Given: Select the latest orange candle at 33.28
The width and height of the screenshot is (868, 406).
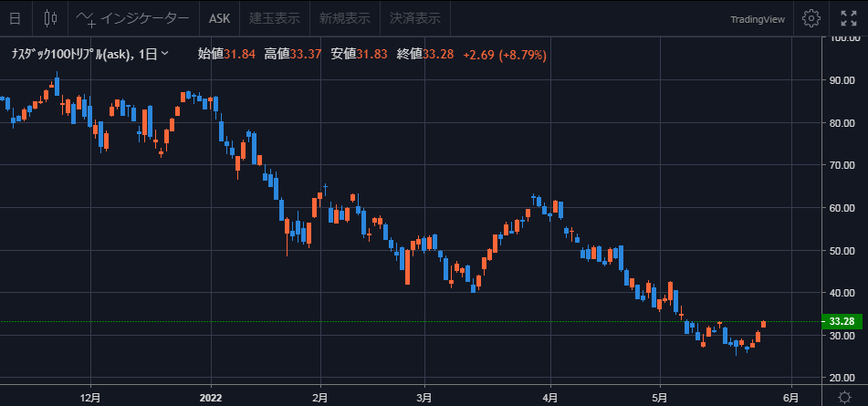Looking at the screenshot, I should click(763, 324).
